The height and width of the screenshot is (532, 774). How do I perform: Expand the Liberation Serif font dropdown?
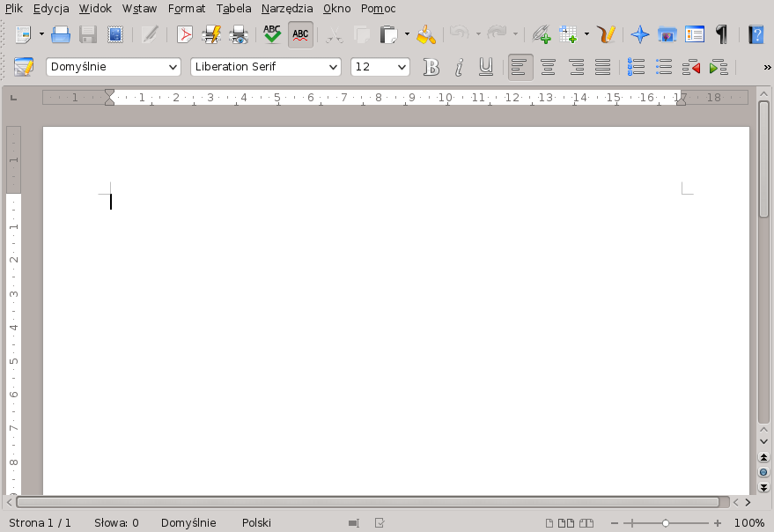coord(333,67)
